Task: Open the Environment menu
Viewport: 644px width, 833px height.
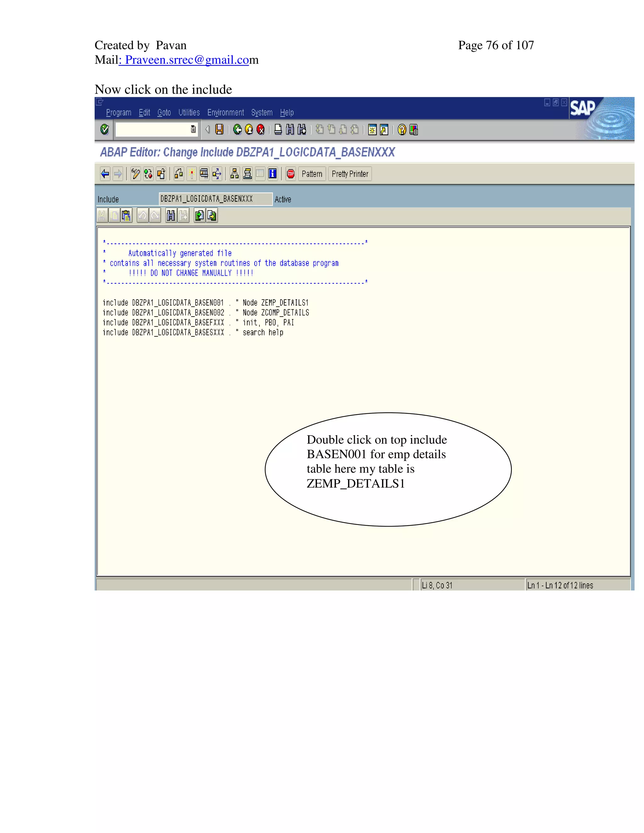Action: point(225,113)
